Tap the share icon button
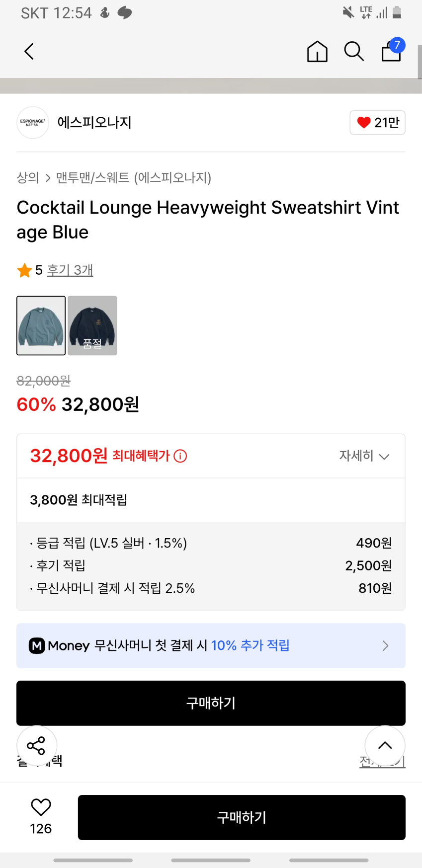 [36, 745]
